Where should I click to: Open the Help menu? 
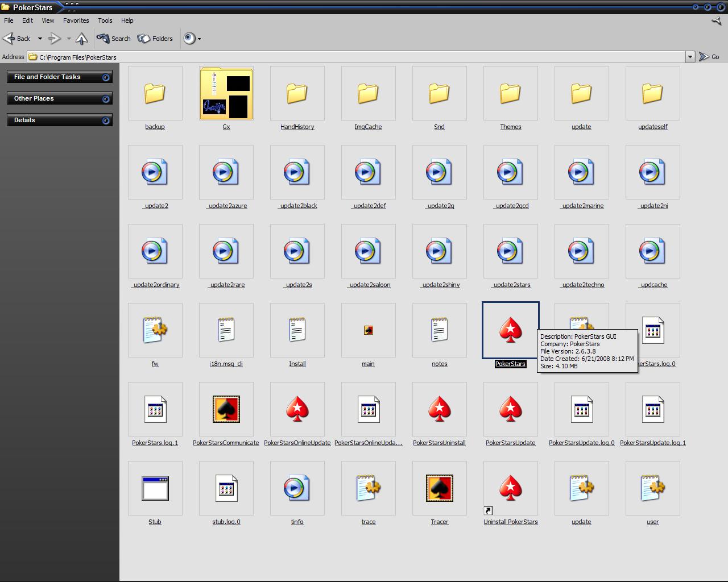(x=127, y=20)
